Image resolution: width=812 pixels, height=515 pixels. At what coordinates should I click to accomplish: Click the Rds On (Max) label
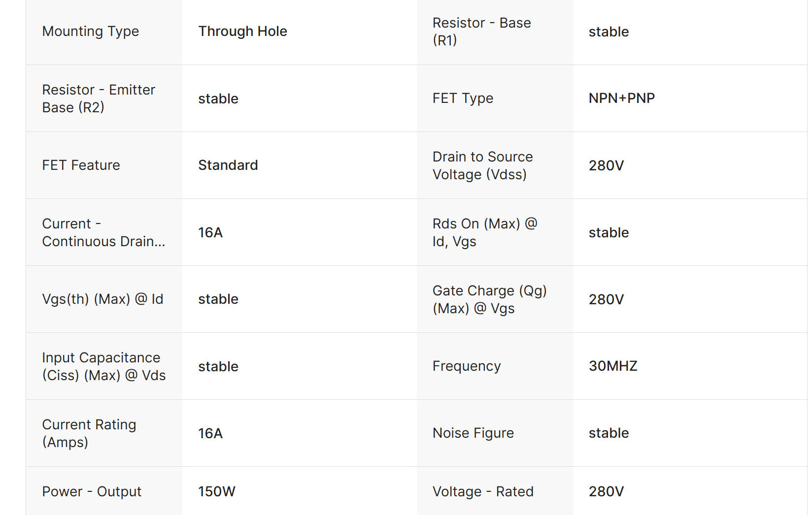(484, 232)
